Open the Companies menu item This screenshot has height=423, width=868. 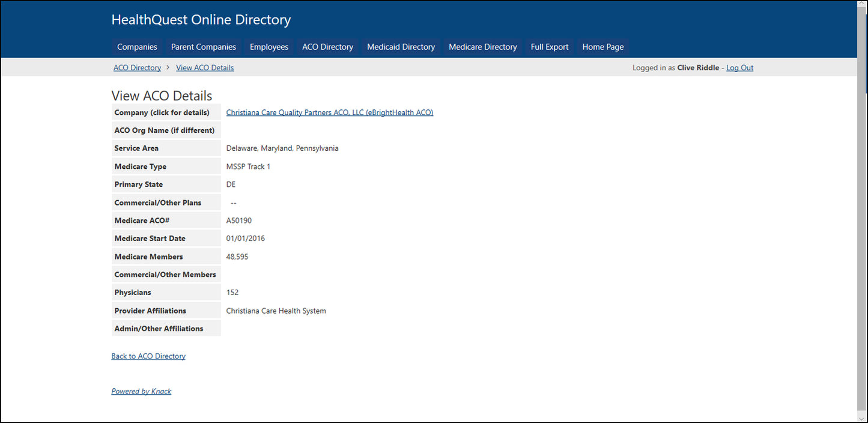(x=137, y=47)
